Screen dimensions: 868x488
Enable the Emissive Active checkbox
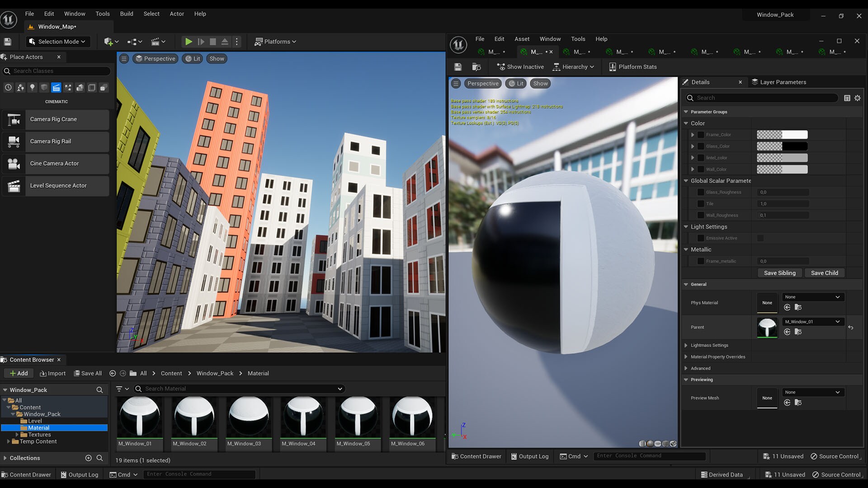(760, 238)
